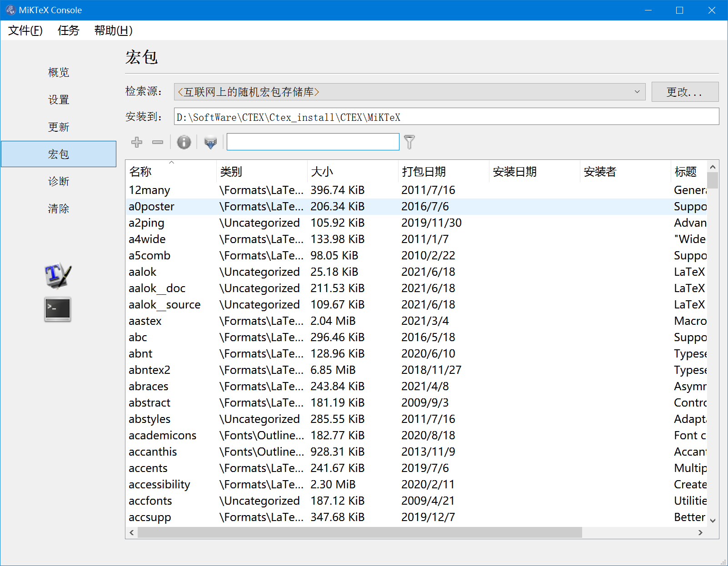Image resolution: width=728 pixels, height=566 pixels.
Task: Click the MiKTeX Console title bar icon
Action: [x=10, y=10]
